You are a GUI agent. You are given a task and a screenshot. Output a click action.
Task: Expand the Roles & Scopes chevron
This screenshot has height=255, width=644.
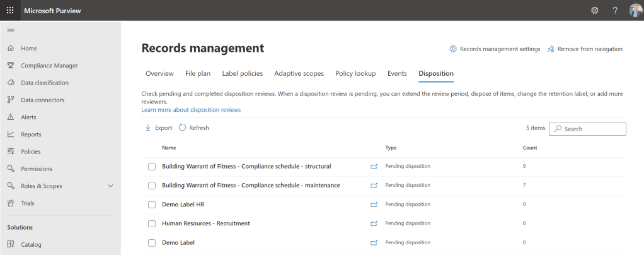pyautogui.click(x=111, y=186)
